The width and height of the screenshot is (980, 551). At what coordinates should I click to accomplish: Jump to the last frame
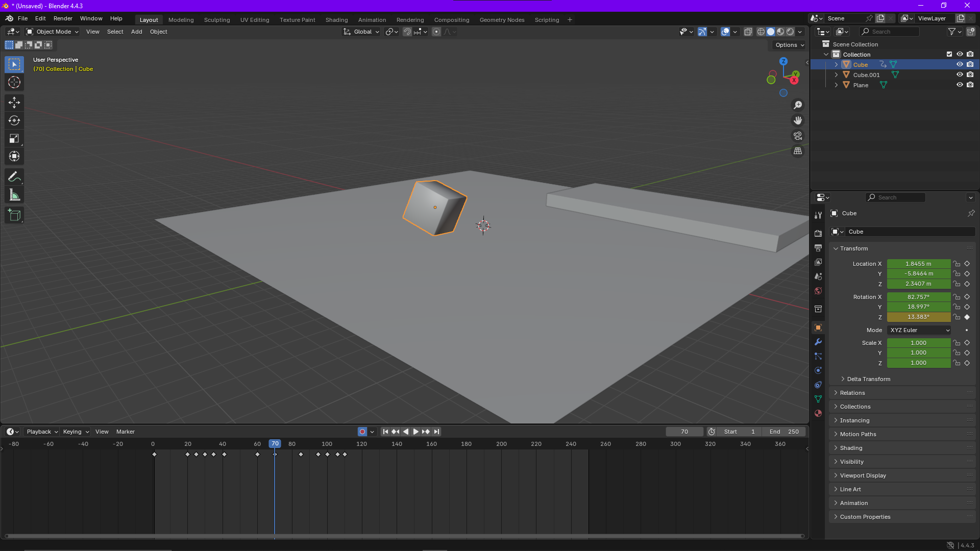(436, 432)
